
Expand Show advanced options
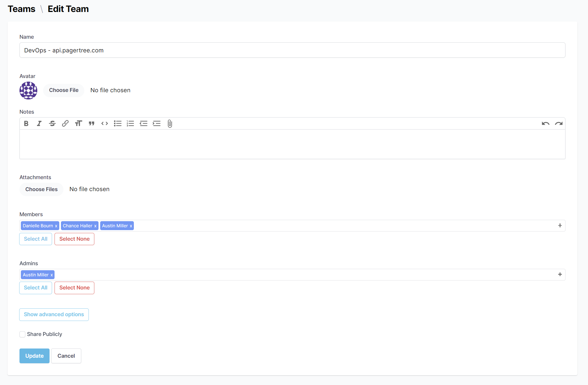coord(54,314)
